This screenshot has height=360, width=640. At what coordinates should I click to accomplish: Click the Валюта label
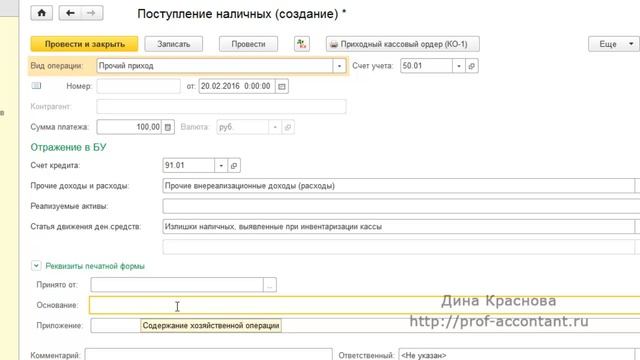coord(194,127)
